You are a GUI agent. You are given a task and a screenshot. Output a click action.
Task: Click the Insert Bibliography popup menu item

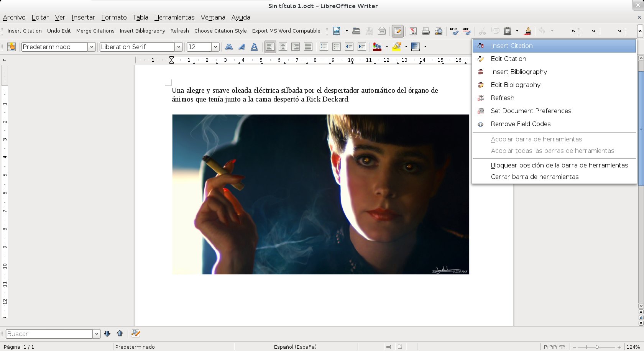pos(554,72)
